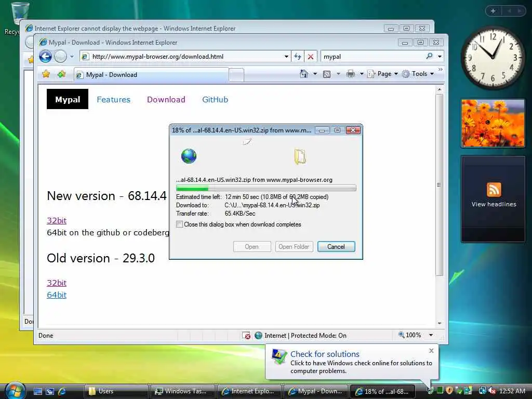The height and width of the screenshot is (399, 532).
Task: Click 32bit link under Old version
Action: (56, 283)
